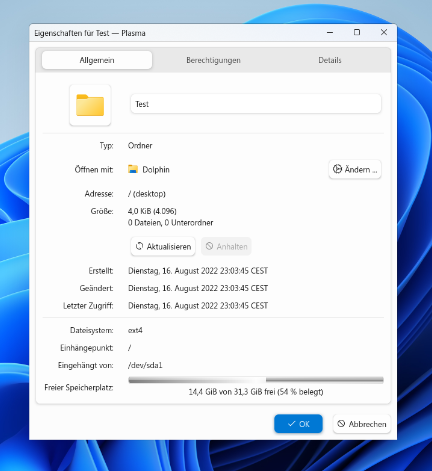Click the icon on the Ändern button
Viewport: 432px width, 471px height.
tap(337, 169)
